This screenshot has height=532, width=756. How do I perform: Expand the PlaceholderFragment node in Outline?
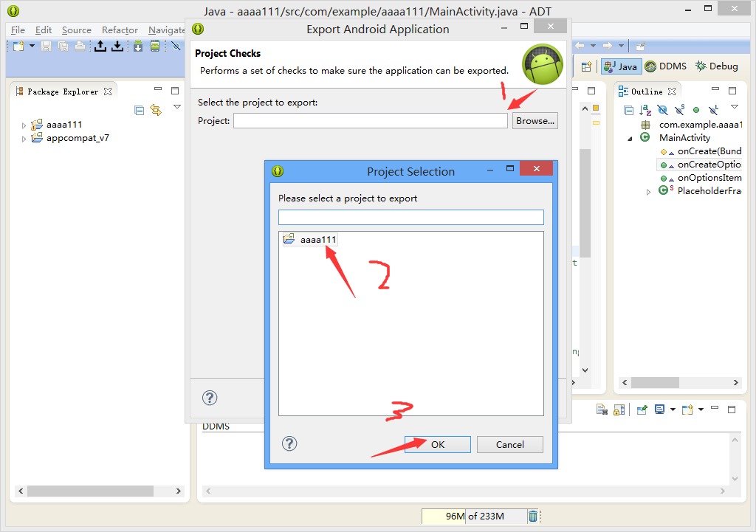click(648, 192)
